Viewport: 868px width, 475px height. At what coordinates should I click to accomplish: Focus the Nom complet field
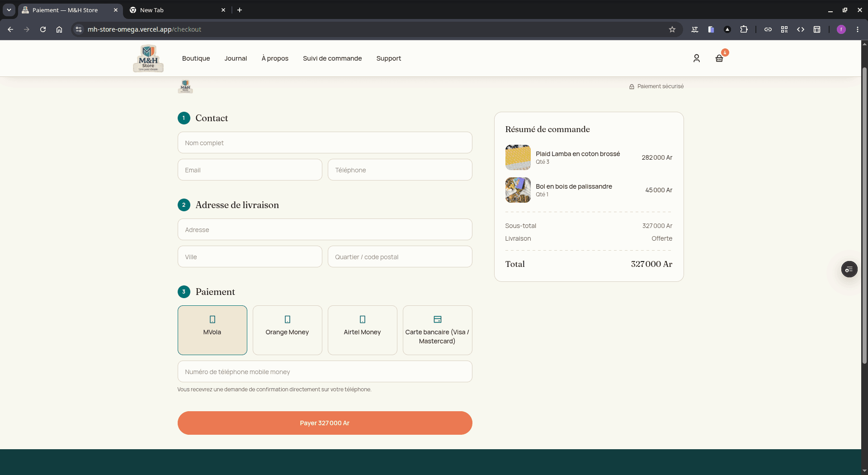pyautogui.click(x=325, y=143)
